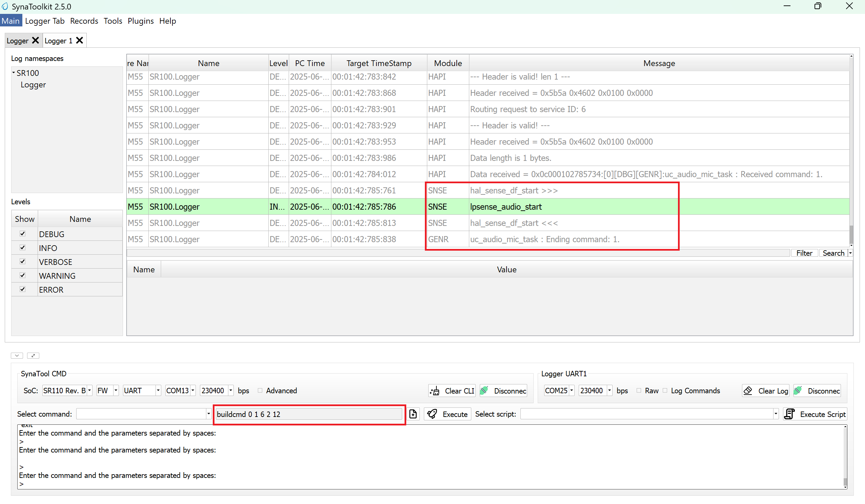Select the 'hal_sense_df_start <<<' log row
The height and width of the screenshot is (504, 865).
click(488, 223)
